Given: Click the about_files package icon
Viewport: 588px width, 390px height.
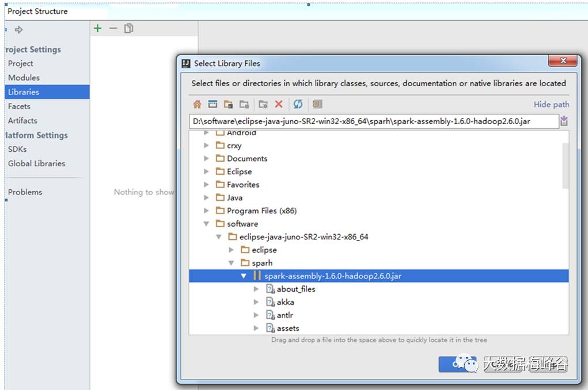Looking at the screenshot, I should click(270, 289).
